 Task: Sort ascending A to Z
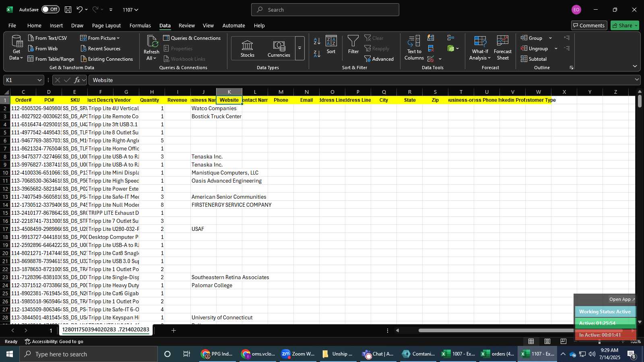[317, 41]
